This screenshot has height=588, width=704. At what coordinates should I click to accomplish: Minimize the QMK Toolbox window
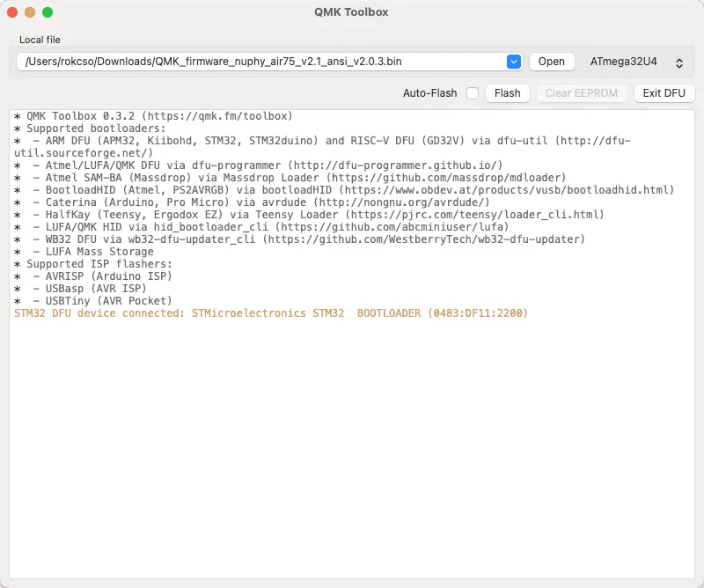[30, 12]
